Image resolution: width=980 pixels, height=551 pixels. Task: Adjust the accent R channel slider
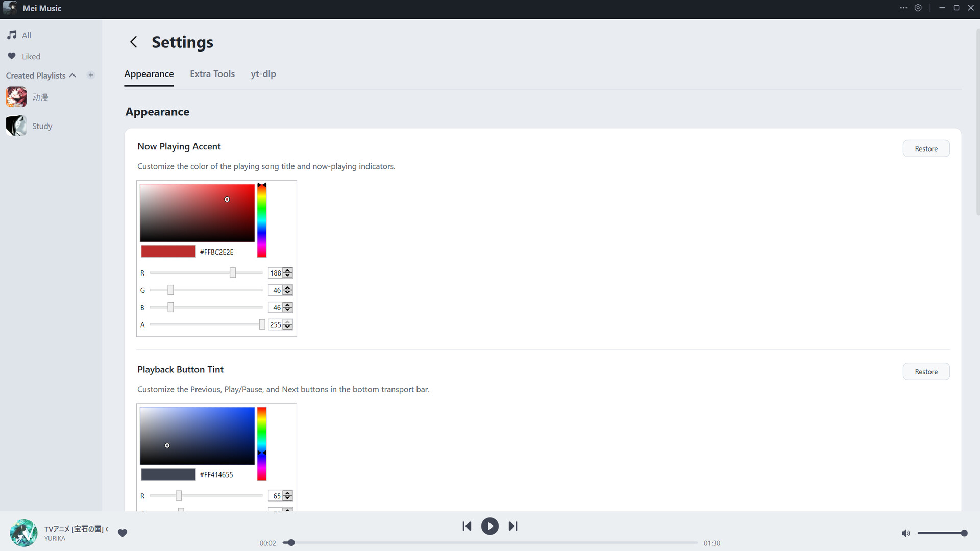click(206, 273)
